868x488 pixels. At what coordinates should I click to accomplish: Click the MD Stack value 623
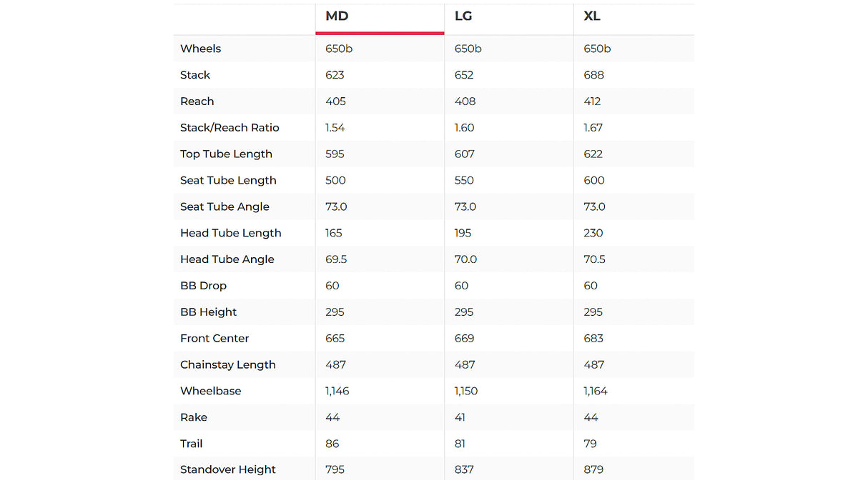pyautogui.click(x=335, y=75)
